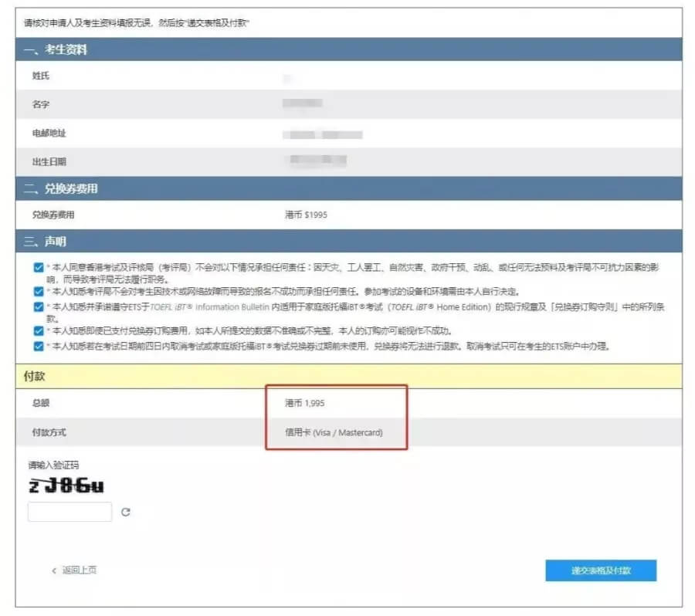Viewport: 695px width, 616px height.
Task: Click the zJ86u captcha image
Action: click(66, 486)
